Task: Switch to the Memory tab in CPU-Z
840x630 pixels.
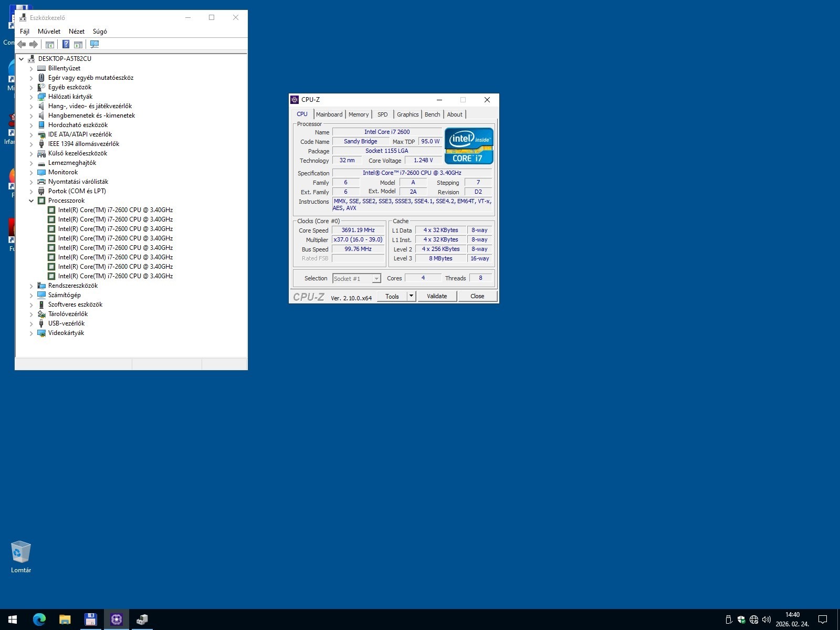Action: tap(359, 114)
